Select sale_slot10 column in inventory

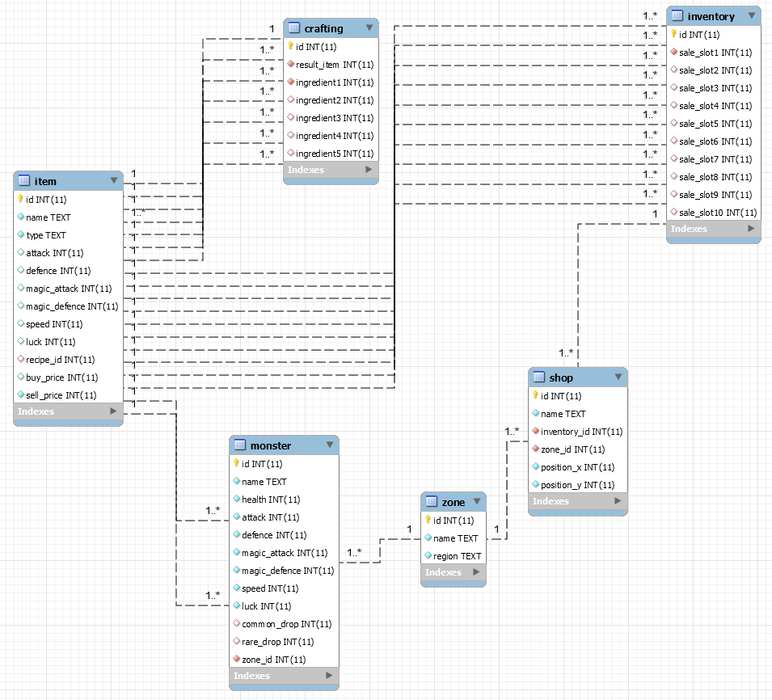click(x=716, y=213)
